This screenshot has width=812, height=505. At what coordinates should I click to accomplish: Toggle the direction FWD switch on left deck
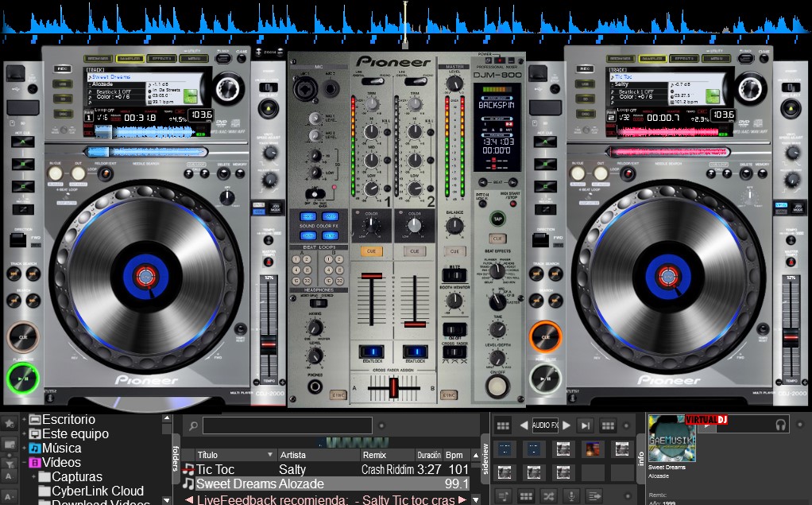(x=17, y=240)
